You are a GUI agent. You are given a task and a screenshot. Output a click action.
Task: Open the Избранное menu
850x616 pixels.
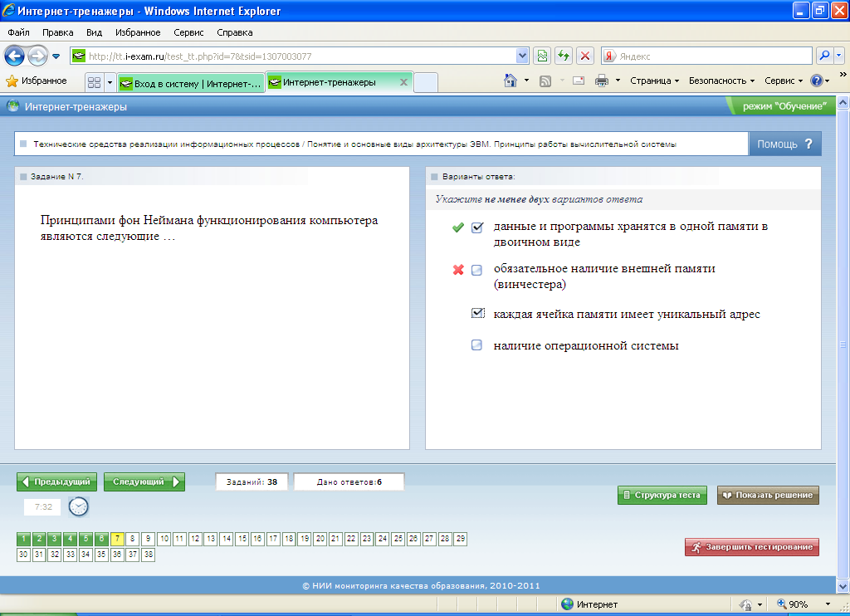(138, 32)
